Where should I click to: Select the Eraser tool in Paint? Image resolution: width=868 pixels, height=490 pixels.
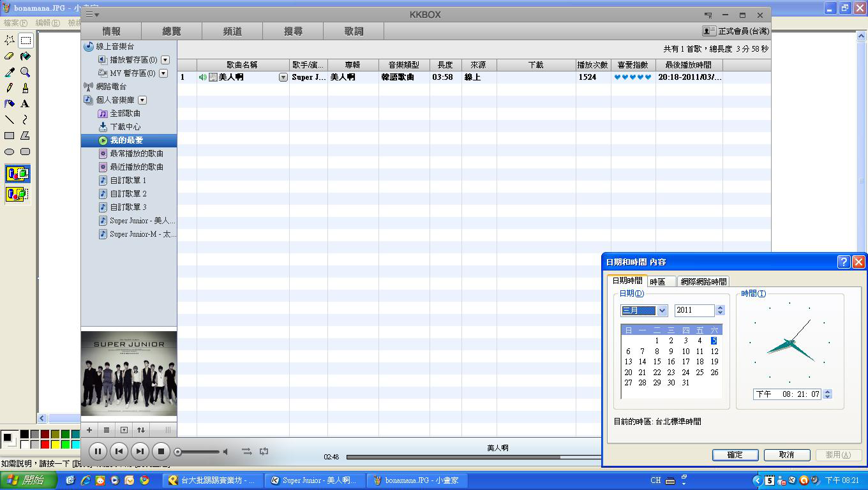coord(9,56)
